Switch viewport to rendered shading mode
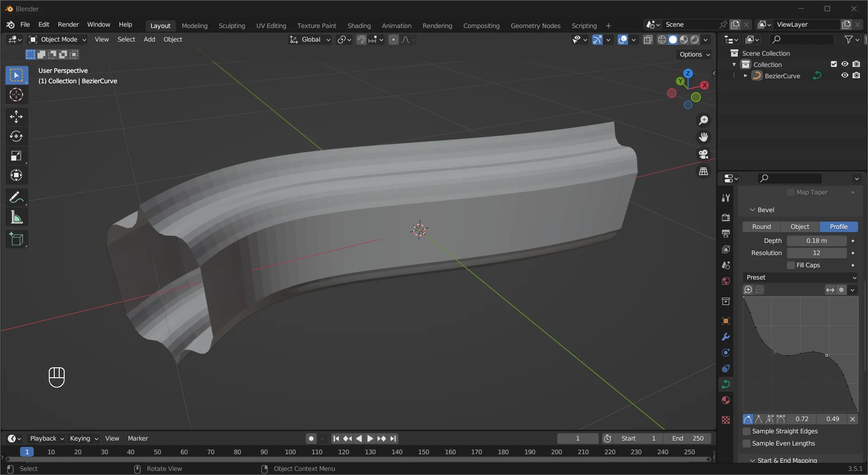Screen dimensions: 868x475 click(x=695, y=39)
